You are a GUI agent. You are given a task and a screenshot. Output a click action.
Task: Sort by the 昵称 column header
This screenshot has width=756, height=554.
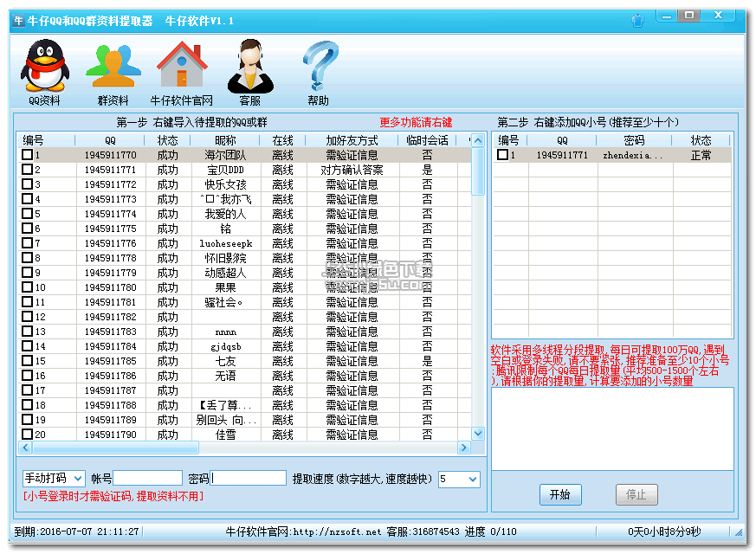(225, 140)
